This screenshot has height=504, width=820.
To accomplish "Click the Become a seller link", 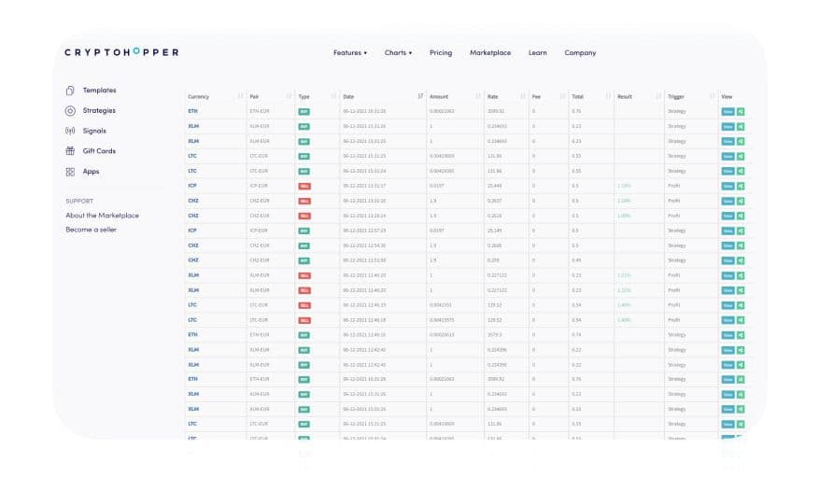I will pos(91,230).
